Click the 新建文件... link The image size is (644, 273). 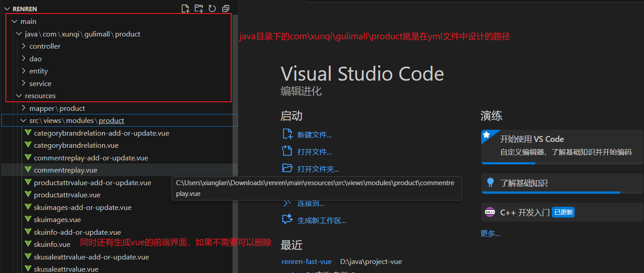point(314,135)
